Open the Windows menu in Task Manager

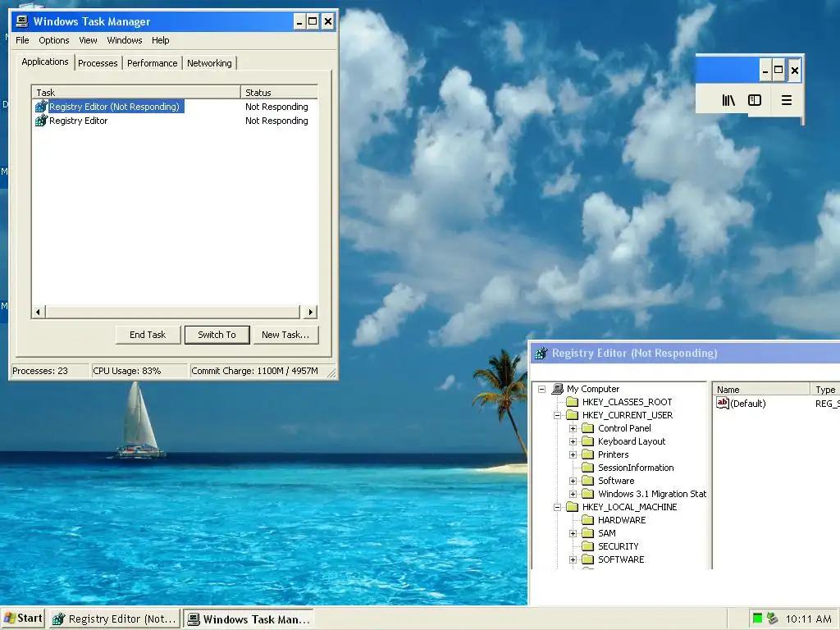tap(125, 40)
